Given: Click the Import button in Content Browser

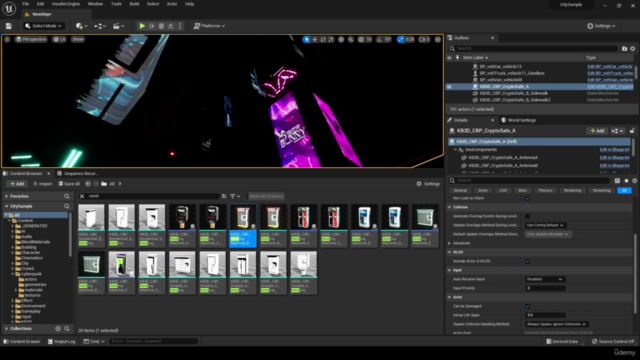Looking at the screenshot, I should (42, 184).
